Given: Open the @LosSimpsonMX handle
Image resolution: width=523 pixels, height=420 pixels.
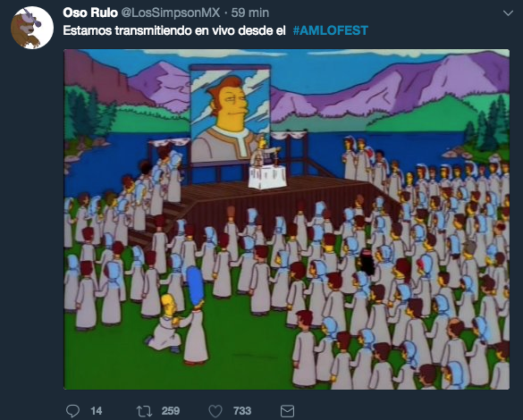Looking at the screenshot, I should (171, 13).
